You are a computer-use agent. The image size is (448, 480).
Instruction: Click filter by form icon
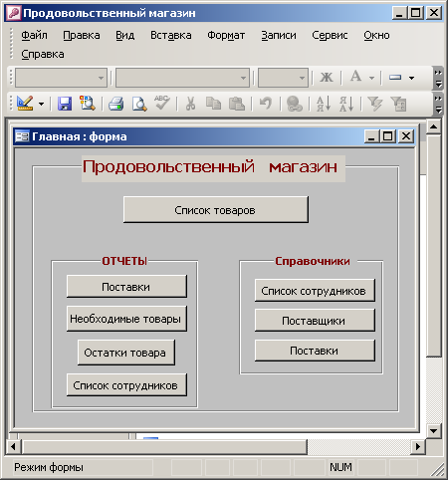tap(398, 104)
